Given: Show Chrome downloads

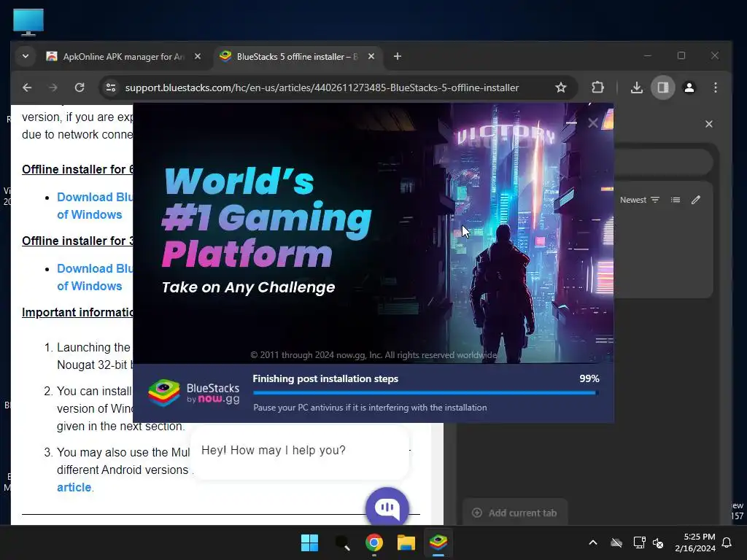Looking at the screenshot, I should coord(636,87).
